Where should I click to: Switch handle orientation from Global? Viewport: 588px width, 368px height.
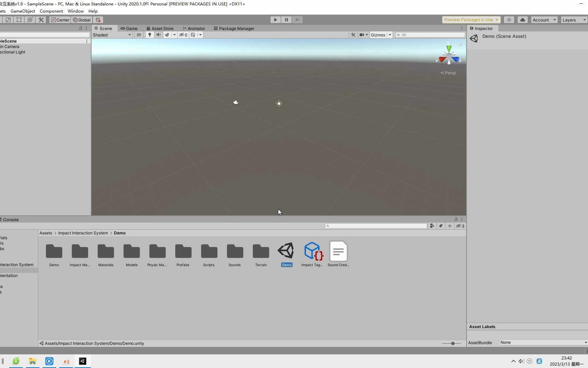81,20
